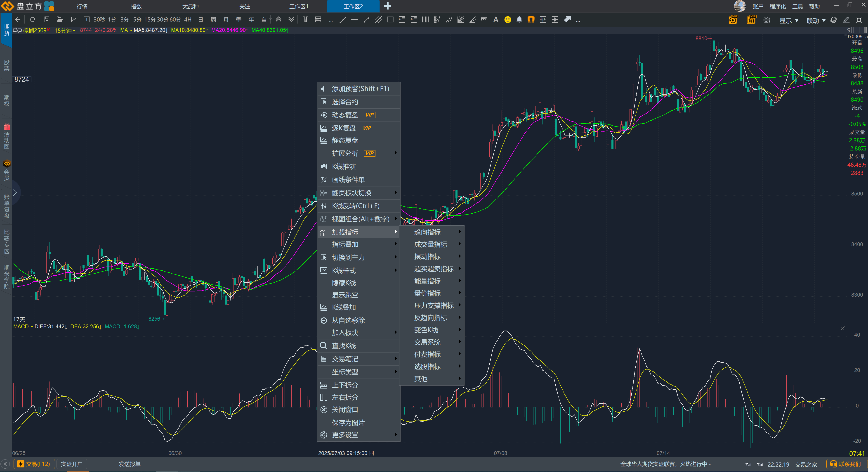868x472 pixels.
Task: Open the 自 custom period dropdown
Action: tap(266, 19)
